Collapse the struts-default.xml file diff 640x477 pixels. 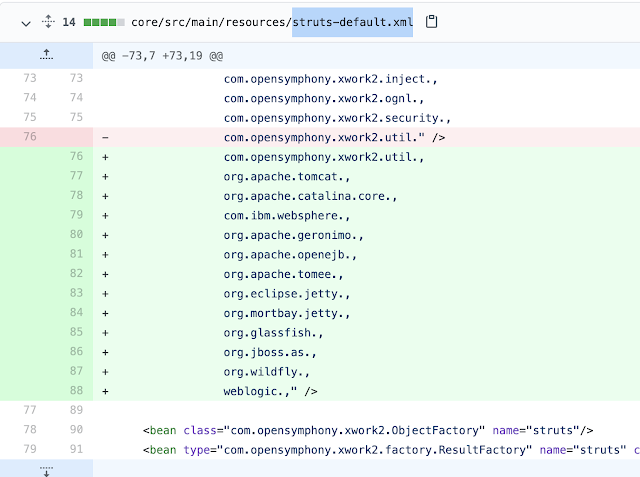tap(26, 23)
